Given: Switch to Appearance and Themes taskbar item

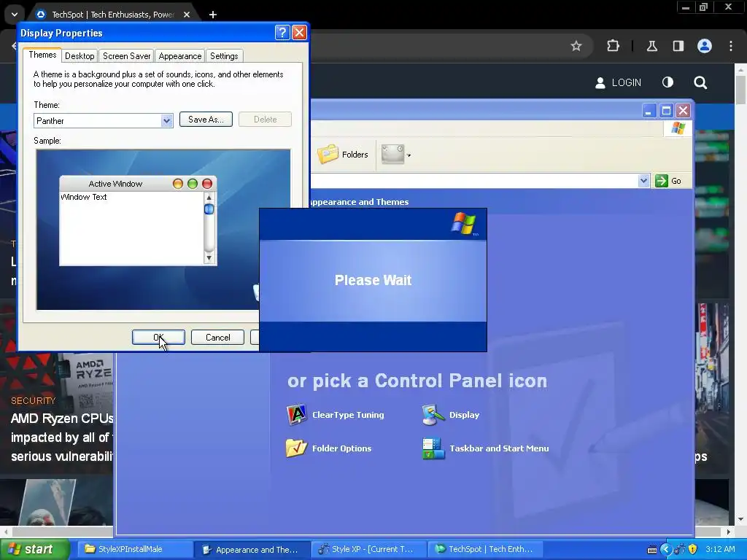Looking at the screenshot, I should point(252,550).
